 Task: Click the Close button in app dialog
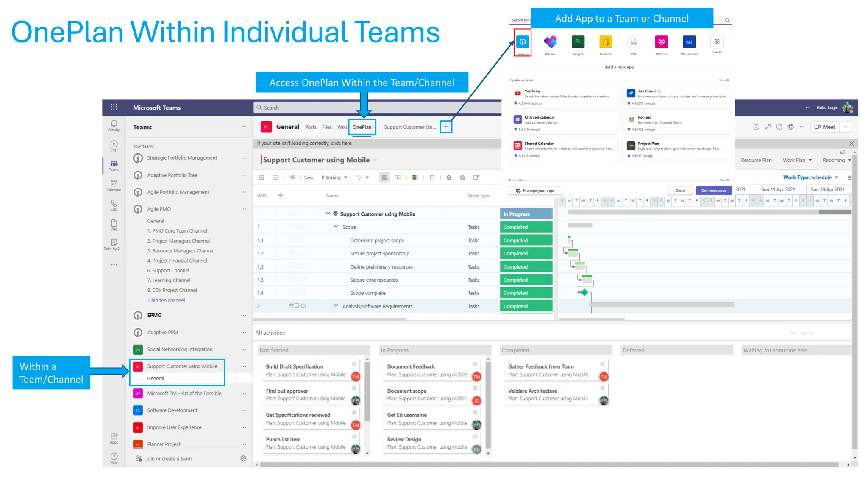point(680,191)
